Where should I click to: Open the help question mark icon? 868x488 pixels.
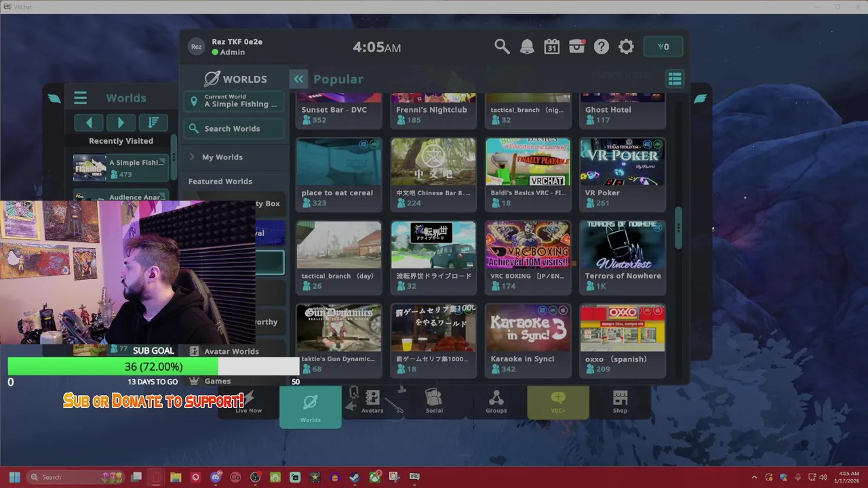(x=601, y=47)
